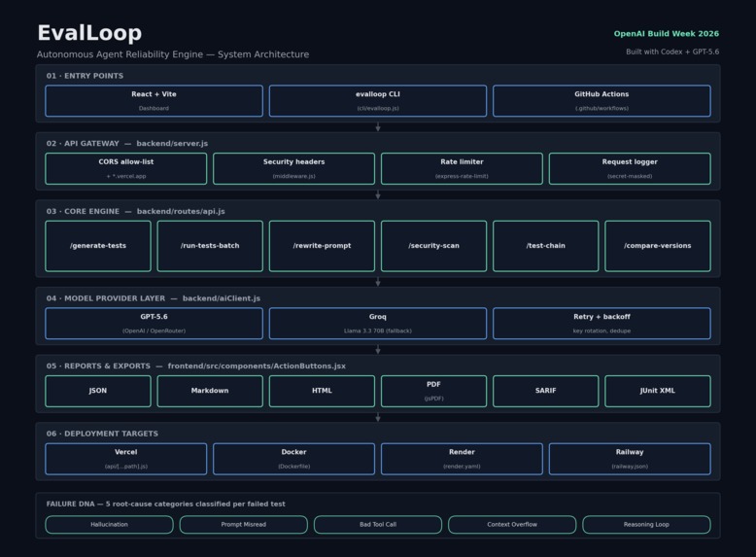This screenshot has height=557, width=756.
Task: Click the '01 · ENTRY POINTS' heading
Action: [x=85, y=76]
